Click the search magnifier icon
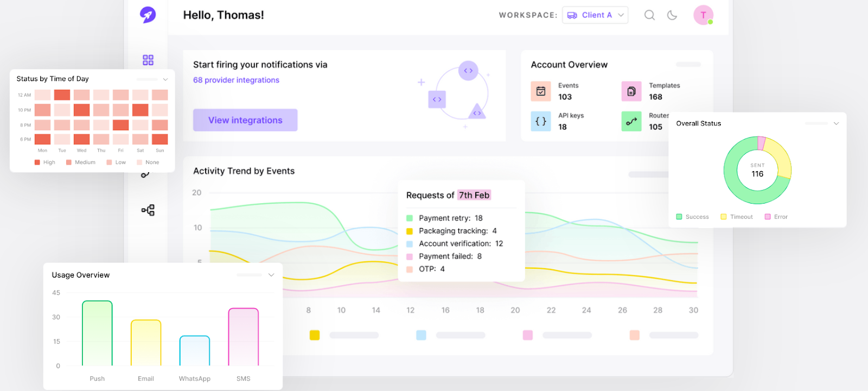 [649, 15]
